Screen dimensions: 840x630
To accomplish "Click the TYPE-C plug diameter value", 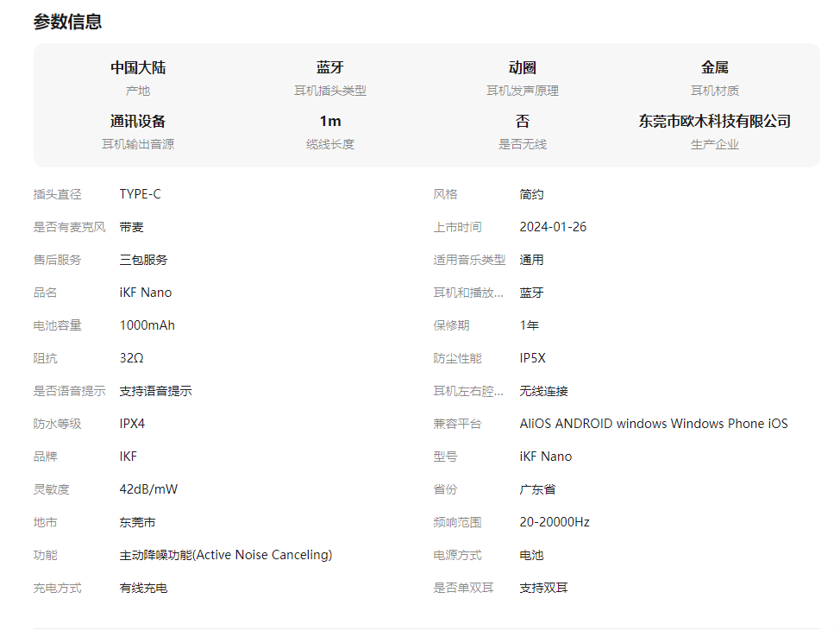I will pos(140,194).
